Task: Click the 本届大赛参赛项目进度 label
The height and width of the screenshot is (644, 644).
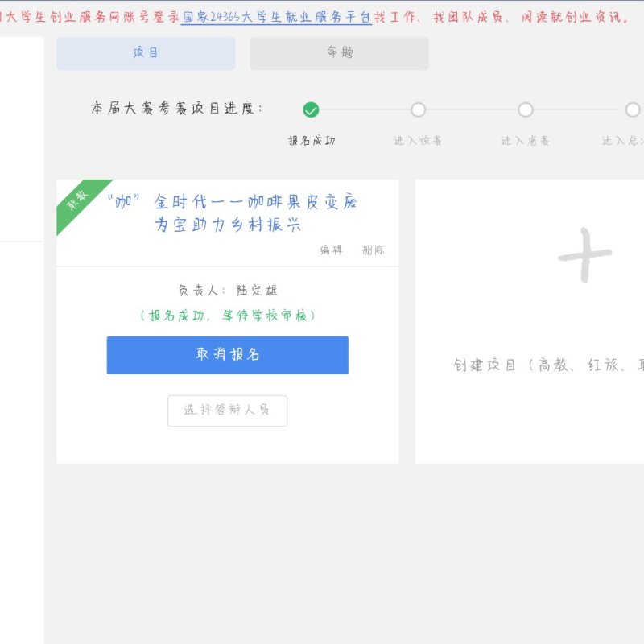Action: [176, 109]
